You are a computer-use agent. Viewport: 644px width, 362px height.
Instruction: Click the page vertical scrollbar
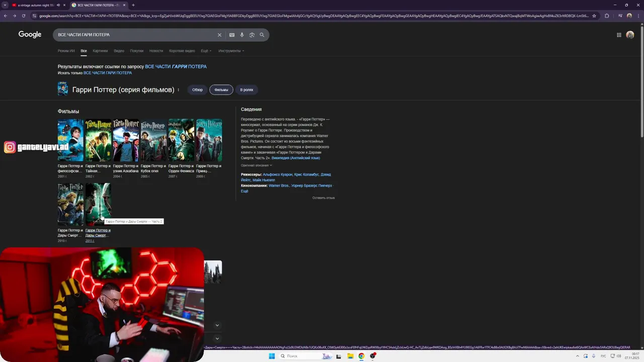point(641,80)
